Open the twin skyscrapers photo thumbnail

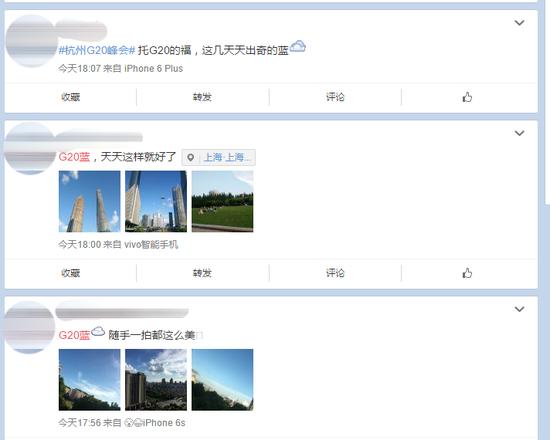pos(89,201)
